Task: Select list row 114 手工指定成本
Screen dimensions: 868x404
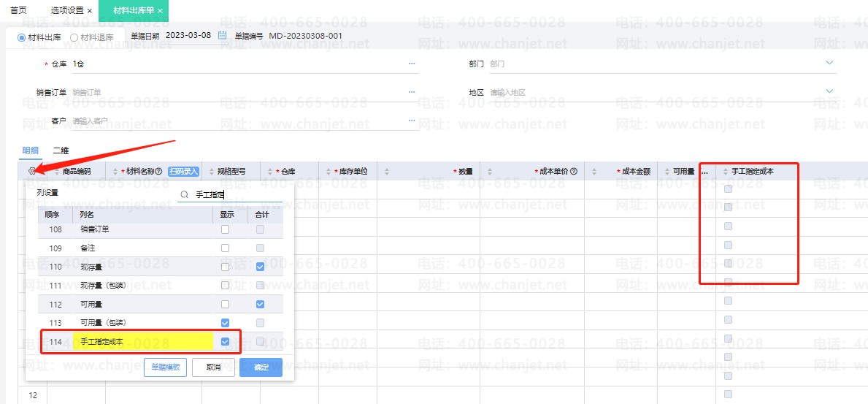Action: (x=161, y=342)
